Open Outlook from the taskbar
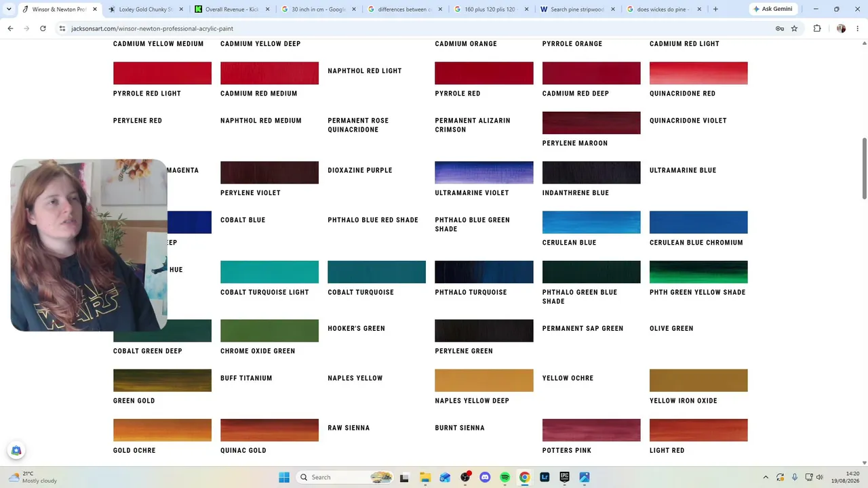The width and height of the screenshot is (868, 488). pyautogui.click(x=445, y=477)
